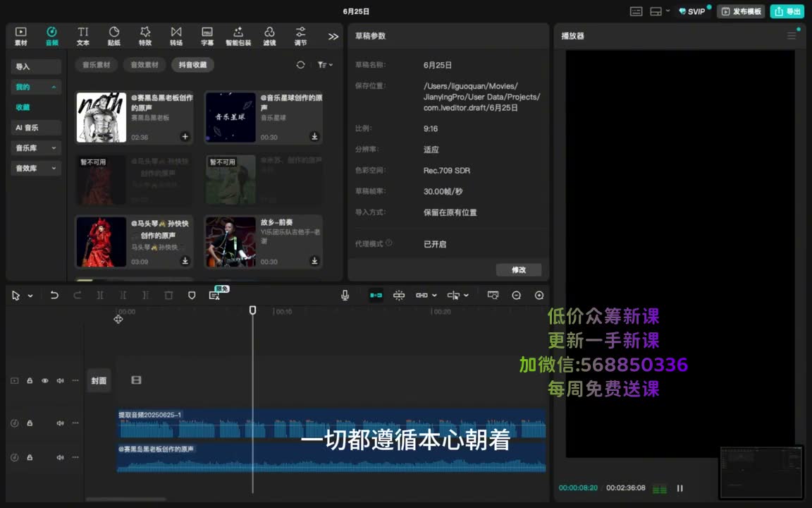
Task: Start voice recording with microphone icon
Action: pos(345,295)
